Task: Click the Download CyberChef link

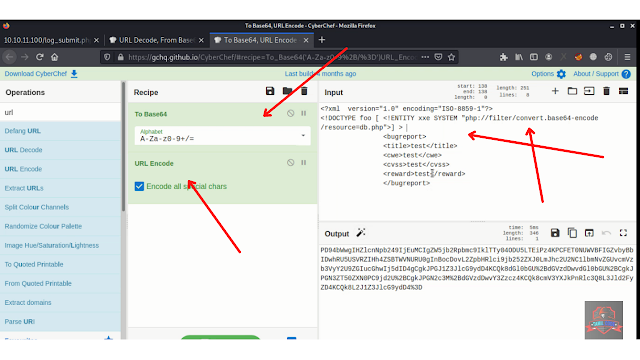Action: [41, 74]
